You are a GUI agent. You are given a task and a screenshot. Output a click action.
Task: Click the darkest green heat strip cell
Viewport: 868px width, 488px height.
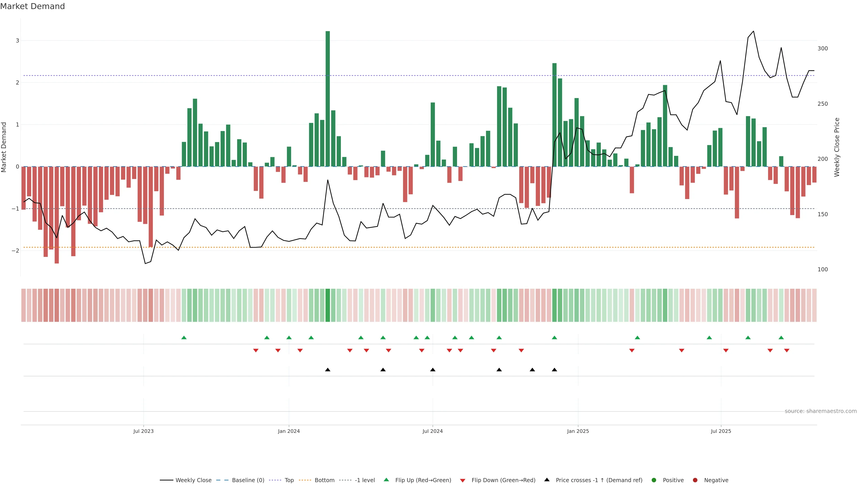tap(328, 305)
